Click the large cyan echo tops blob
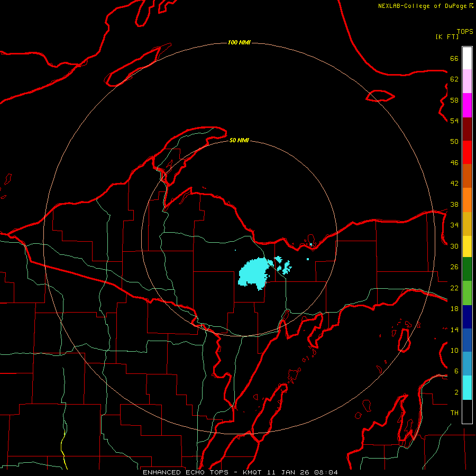Viewport: 476px width, 476px height. point(254,273)
